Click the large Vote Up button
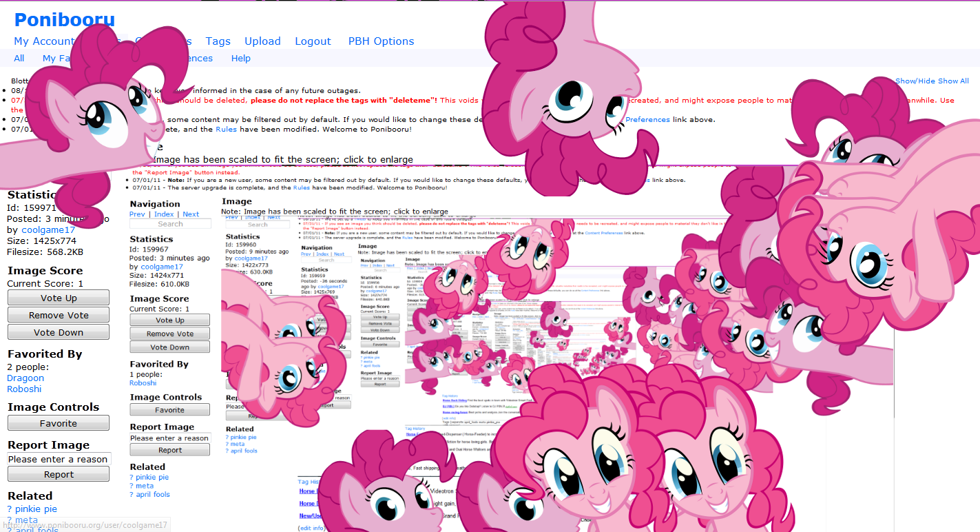The image size is (980, 532). click(59, 298)
